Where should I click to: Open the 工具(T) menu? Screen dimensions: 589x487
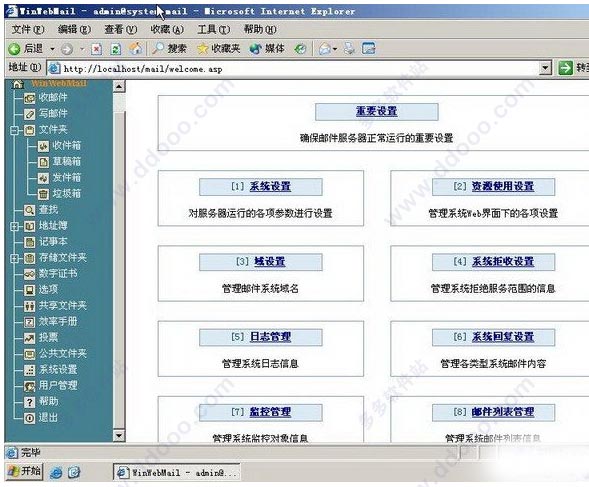coord(213,29)
